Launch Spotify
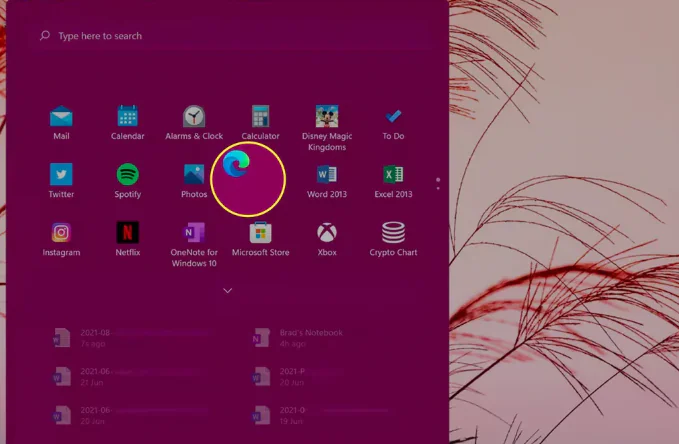The height and width of the screenshot is (444, 679). coord(127,181)
